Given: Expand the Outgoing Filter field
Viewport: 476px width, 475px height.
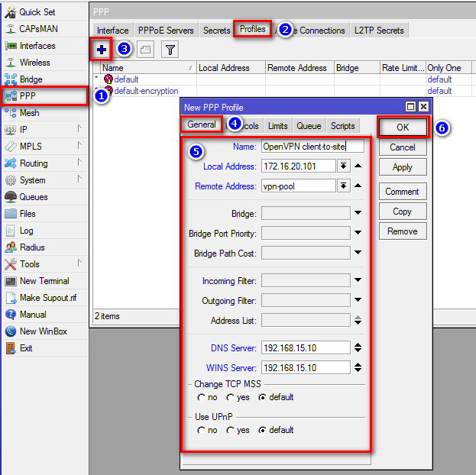Looking at the screenshot, I should [358, 299].
